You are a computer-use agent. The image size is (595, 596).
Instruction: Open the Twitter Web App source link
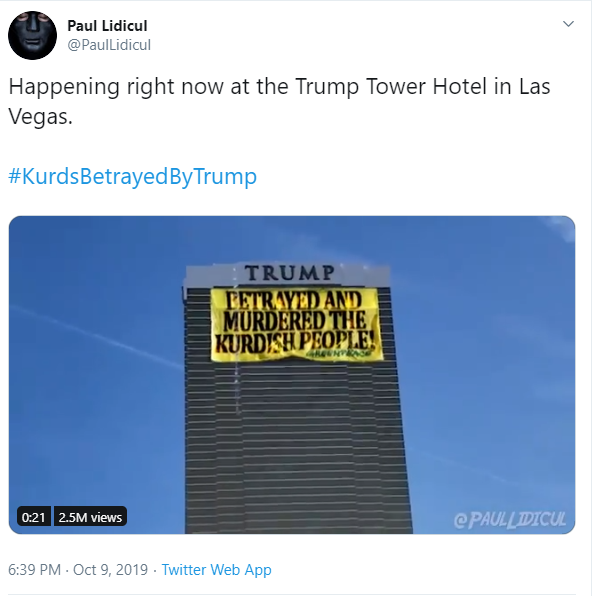pyautogui.click(x=216, y=570)
